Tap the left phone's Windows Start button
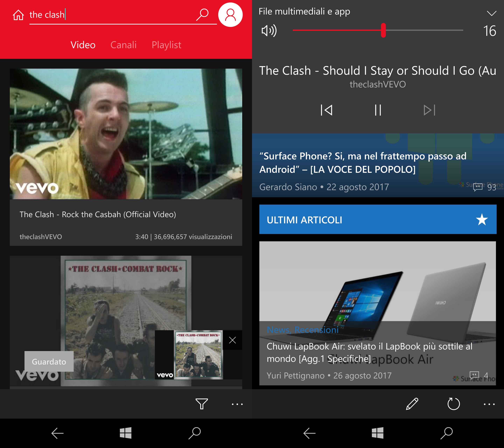The image size is (504, 448). point(126,433)
